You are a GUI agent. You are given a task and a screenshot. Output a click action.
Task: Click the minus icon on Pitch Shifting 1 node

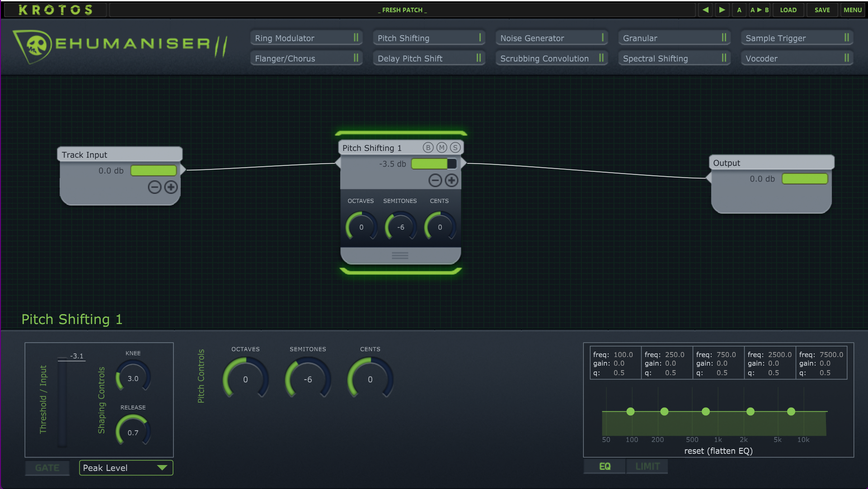tap(435, 180)
